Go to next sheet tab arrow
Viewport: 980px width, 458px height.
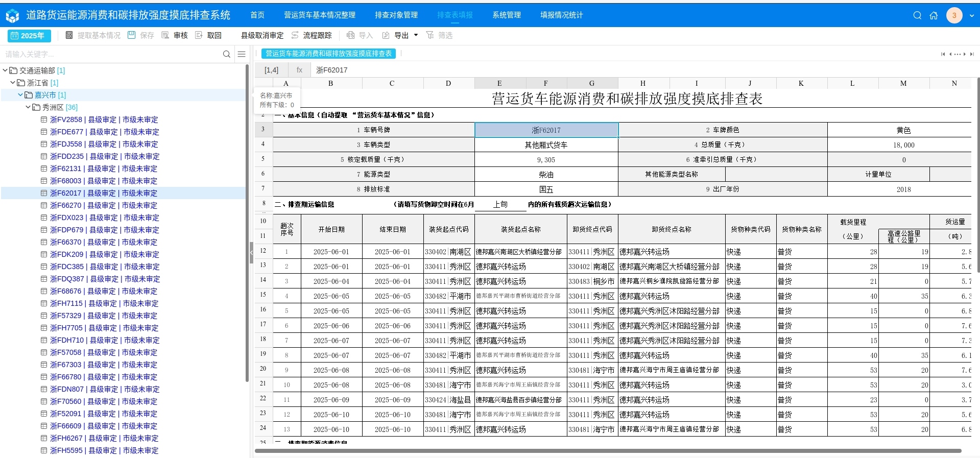pyautogui.click(x=964, y=54)
